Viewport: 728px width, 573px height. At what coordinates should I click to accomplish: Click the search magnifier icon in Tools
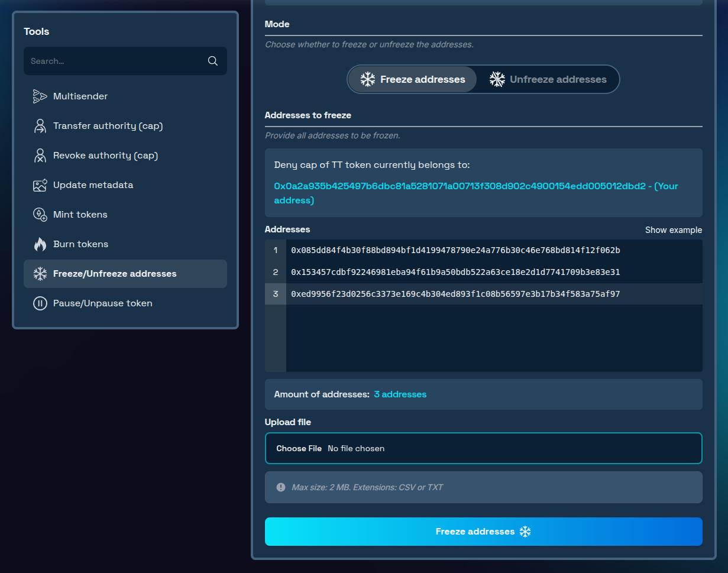point(213,61)
